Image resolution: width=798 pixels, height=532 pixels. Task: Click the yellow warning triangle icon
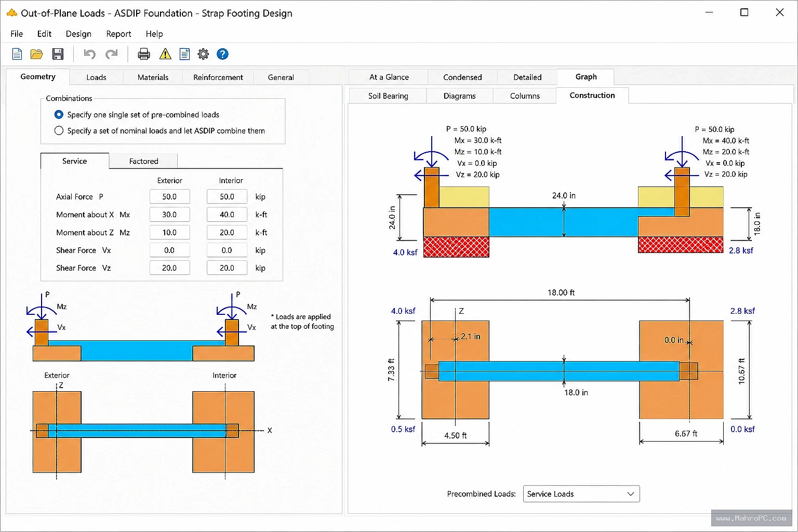[165, 54]
